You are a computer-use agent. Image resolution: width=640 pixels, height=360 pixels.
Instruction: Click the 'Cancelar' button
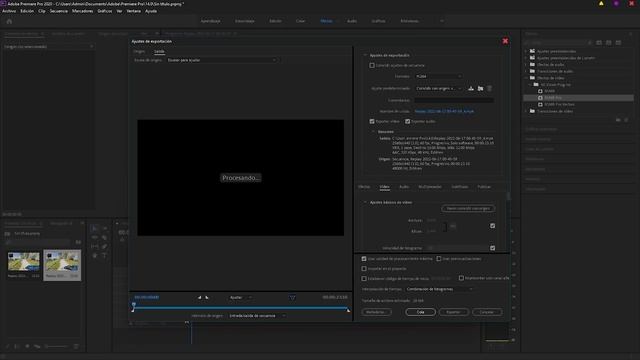tap(487, 312)
